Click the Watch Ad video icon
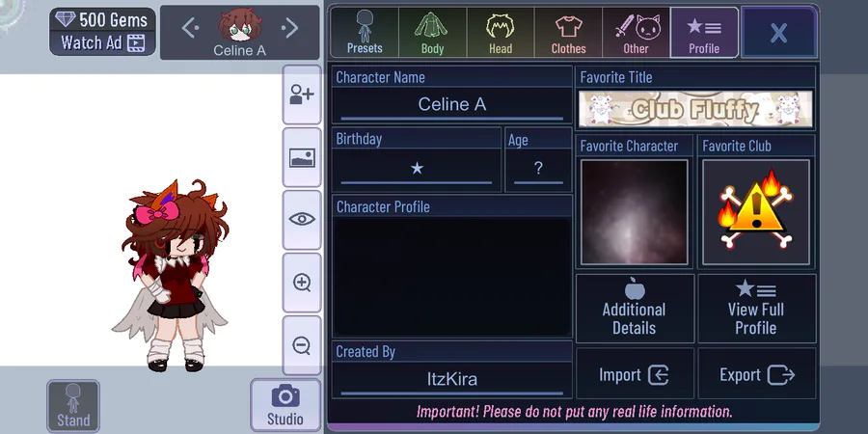This screenshot has height=434, width=868. (x=136, y=42)
